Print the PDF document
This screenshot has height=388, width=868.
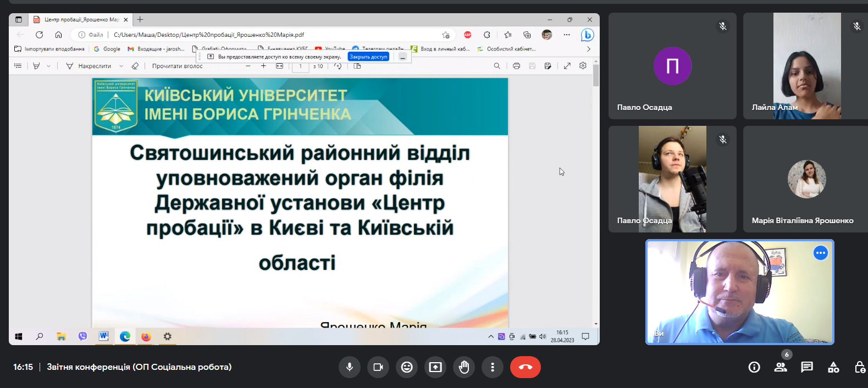(x=516, y=66)
